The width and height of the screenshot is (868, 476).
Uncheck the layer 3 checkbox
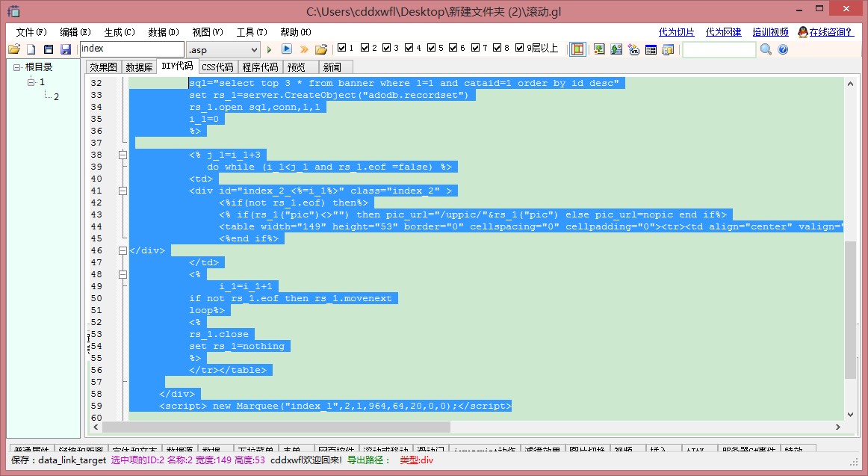[x=386, y=48]
